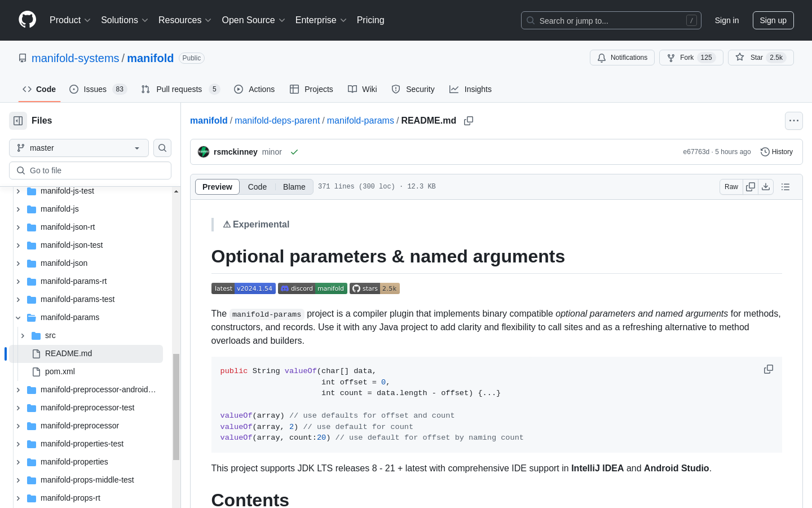Click the Notifications bell button
812x508 pixels.
coord(622,58)
